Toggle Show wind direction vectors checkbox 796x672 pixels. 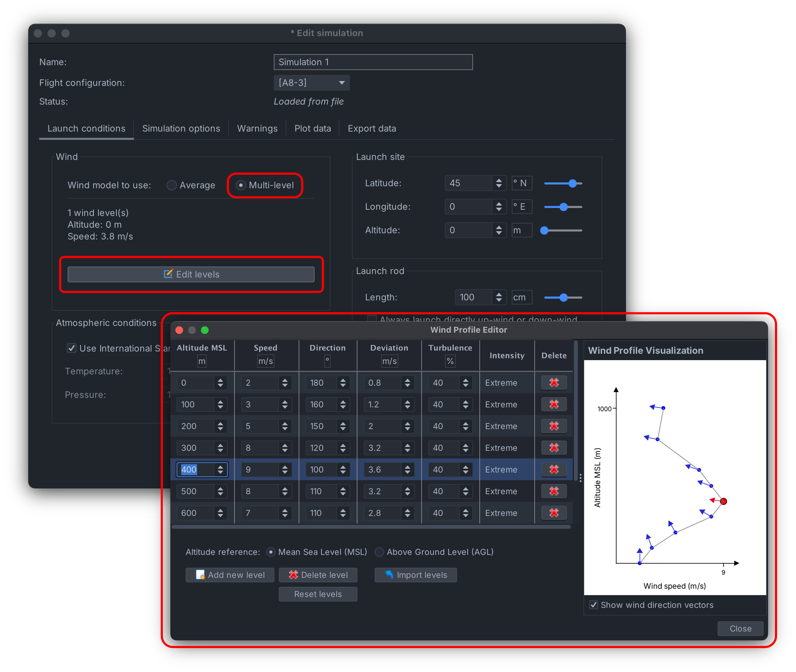(x=593, y=605)
